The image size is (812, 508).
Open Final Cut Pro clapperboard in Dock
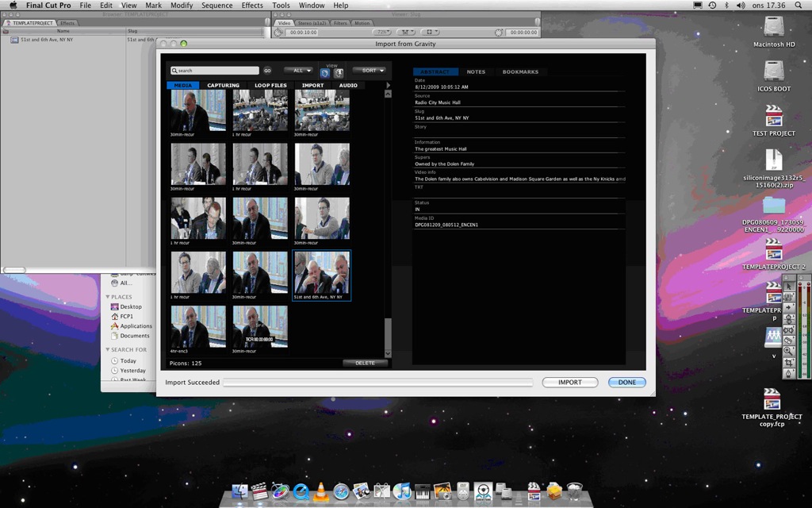[259, 491]
